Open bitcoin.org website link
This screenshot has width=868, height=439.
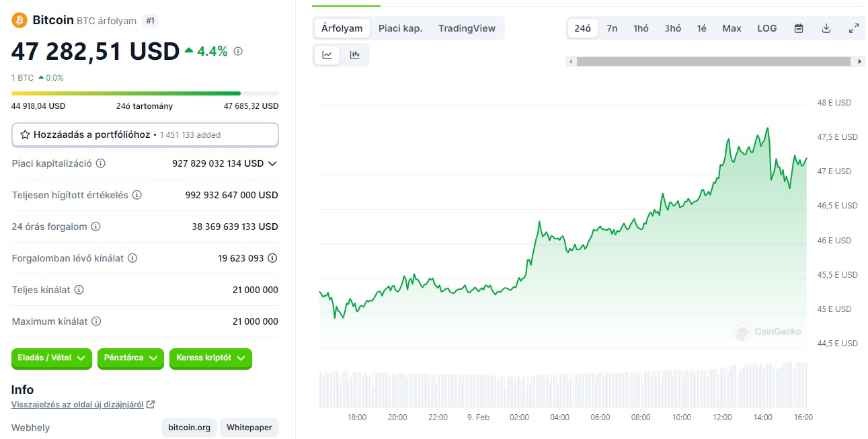189,428
